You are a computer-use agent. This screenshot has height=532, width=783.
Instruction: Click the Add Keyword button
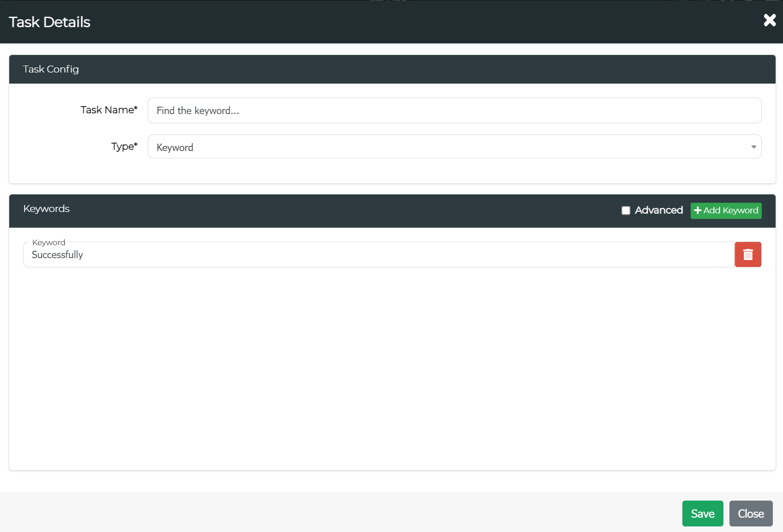[x=726, y=211]
